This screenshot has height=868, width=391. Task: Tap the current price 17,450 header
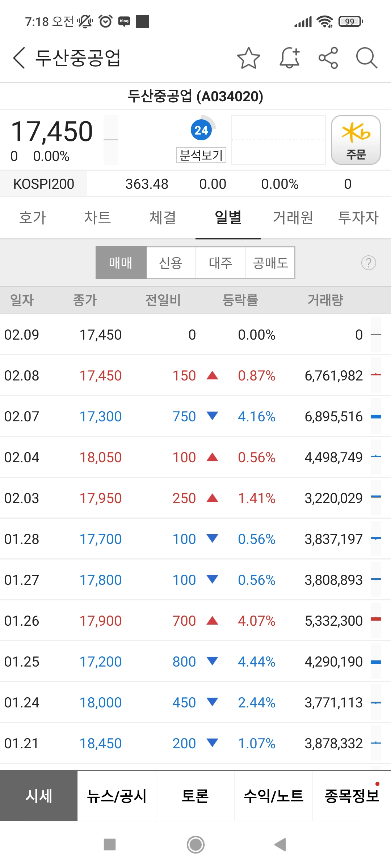[52, 131]
